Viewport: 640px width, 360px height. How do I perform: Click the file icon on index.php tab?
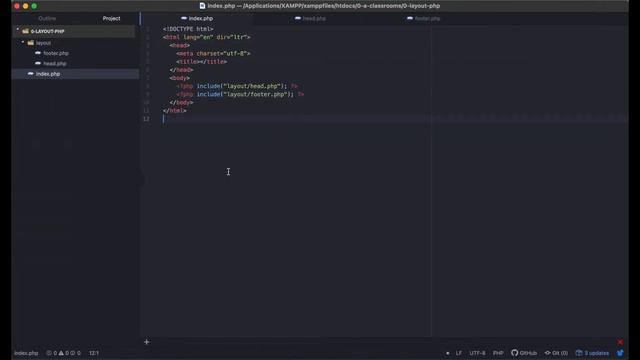[184, 18]
